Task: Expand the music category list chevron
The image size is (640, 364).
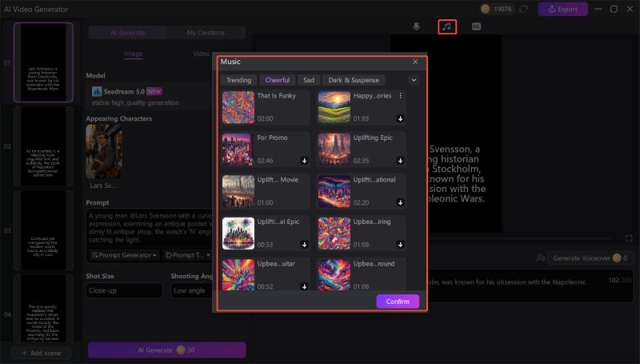Action: (x=413, y=80)
